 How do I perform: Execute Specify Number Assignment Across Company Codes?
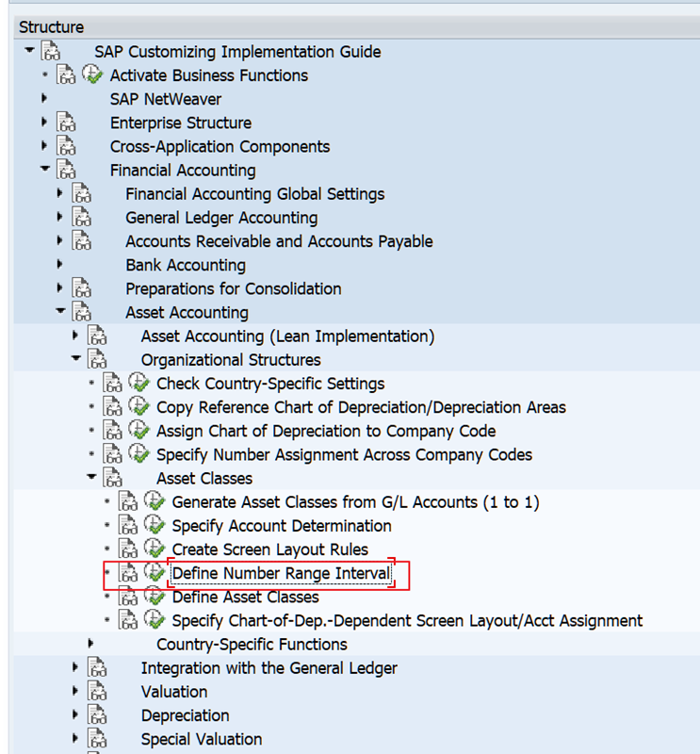tap(138, 454)
